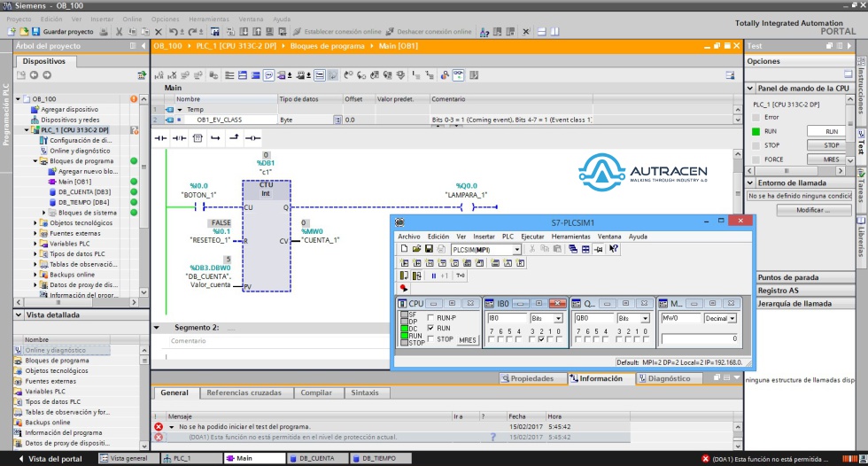868x466 pixels.
Task: Click the pause icon in PLCSIM toolbar
Action: [x=433, y=276]
